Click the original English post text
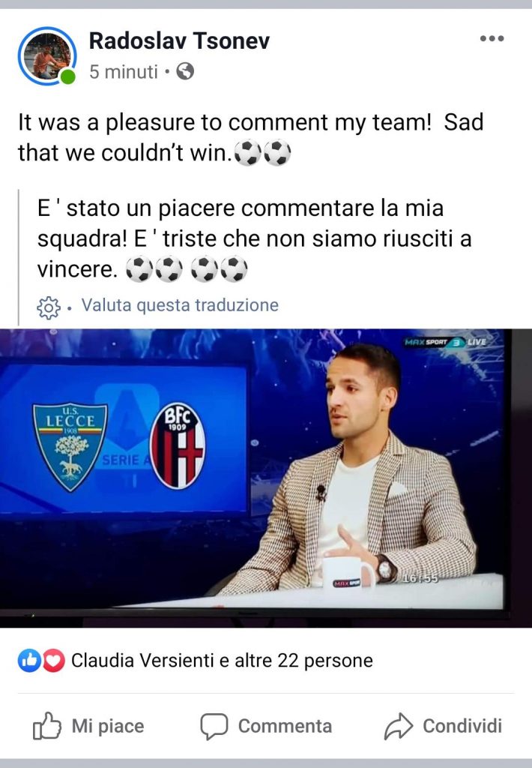 click(250, 138)
